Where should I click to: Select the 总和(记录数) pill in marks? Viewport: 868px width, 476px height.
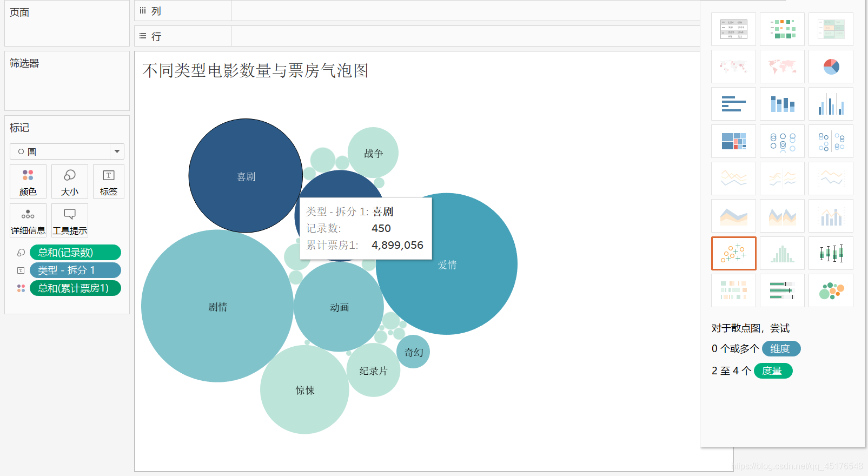pyautogui.click(x=75, y=253)
